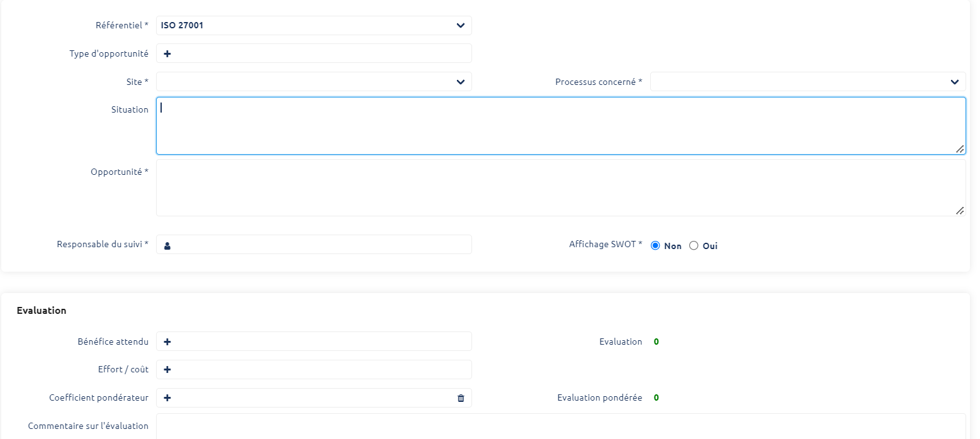This screenshot has height=439, width=980.
Task: Select Non for Affichage SWOT
Action: (655, 246)
